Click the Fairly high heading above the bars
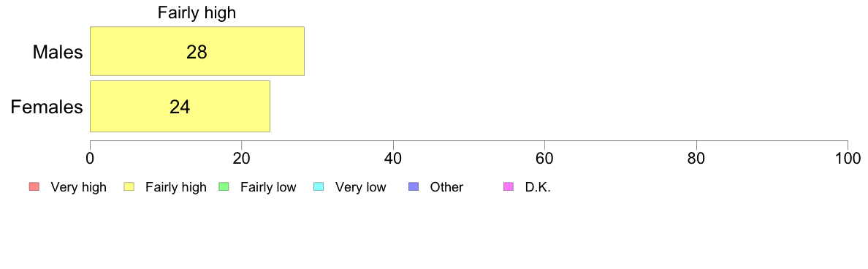This screenshot has height=269, width=868. coord(197,12)
